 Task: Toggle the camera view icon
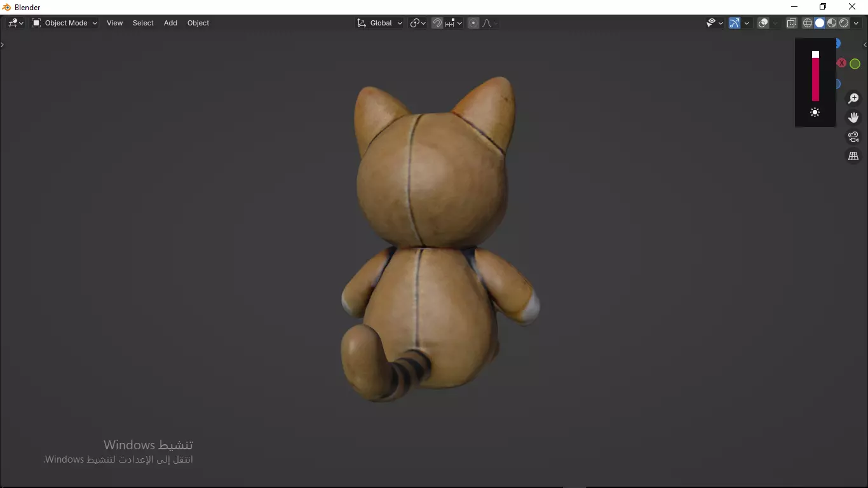click(x=853, y=137)
